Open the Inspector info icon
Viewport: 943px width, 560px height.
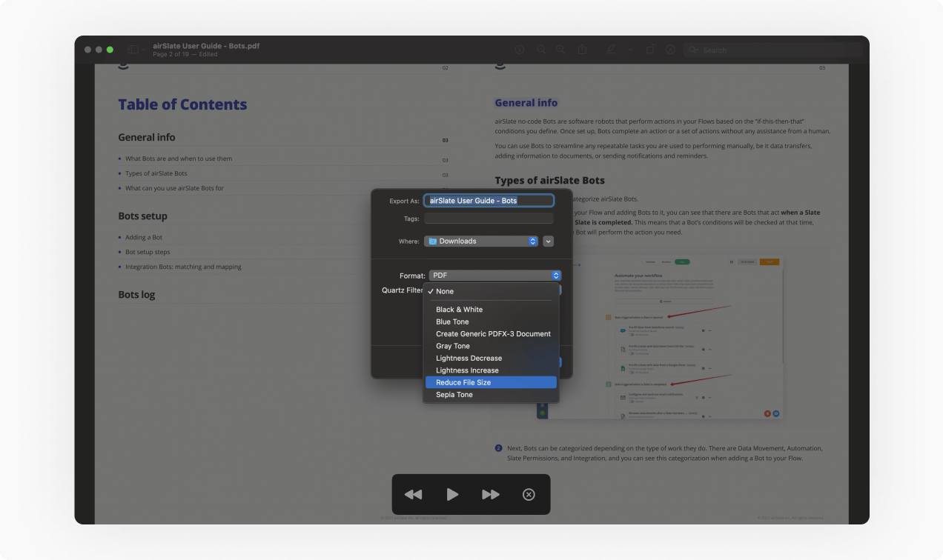519,50
